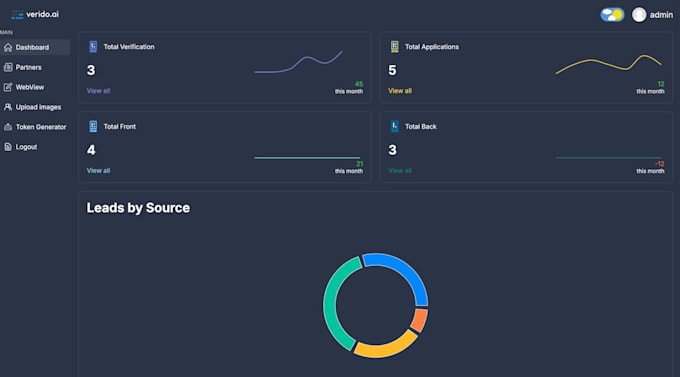Viewport: 680px width, 377px height.
Task: Click the Total Front card icon
Action: pos(93,126)
